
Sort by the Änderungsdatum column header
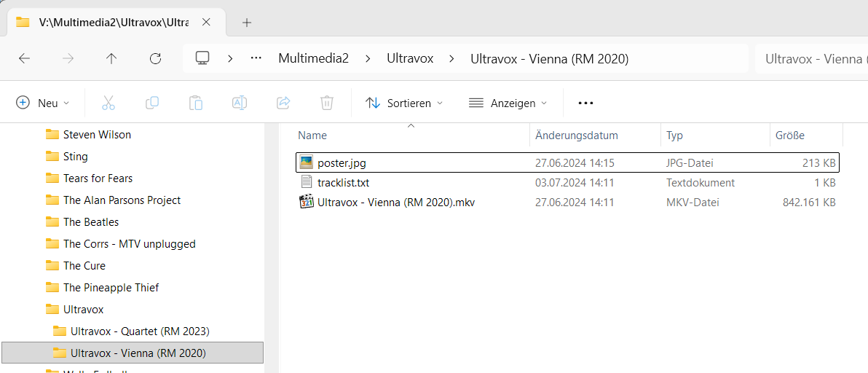coord(596,135)
